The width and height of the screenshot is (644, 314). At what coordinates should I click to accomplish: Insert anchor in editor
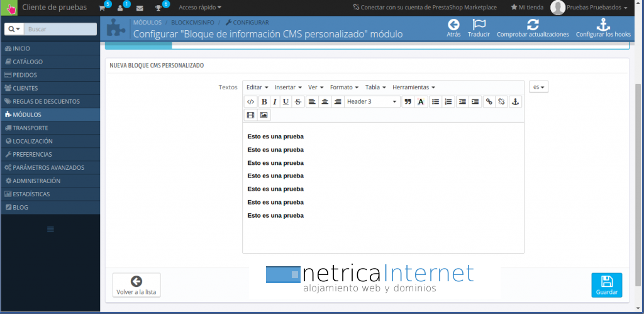tap(516, 102)
